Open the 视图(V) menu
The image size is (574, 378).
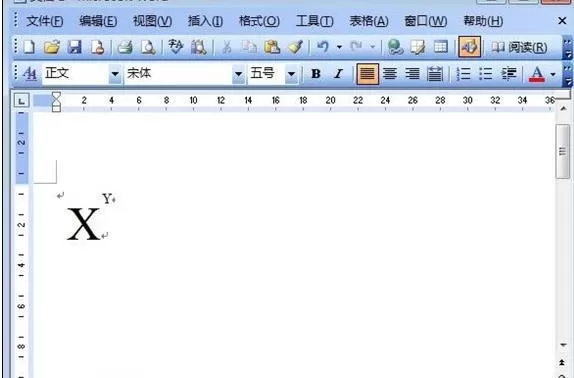pos(152,21)
